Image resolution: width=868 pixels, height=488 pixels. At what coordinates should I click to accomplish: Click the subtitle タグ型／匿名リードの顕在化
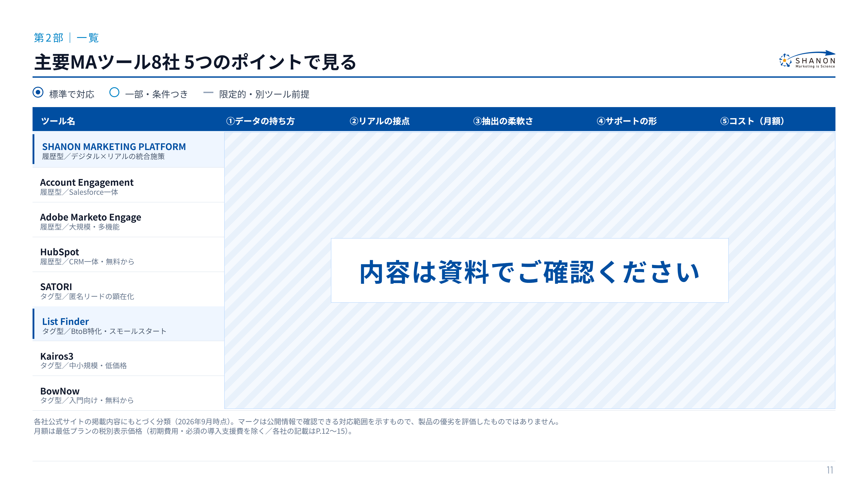pyautogui.click(x=87, y=296)
